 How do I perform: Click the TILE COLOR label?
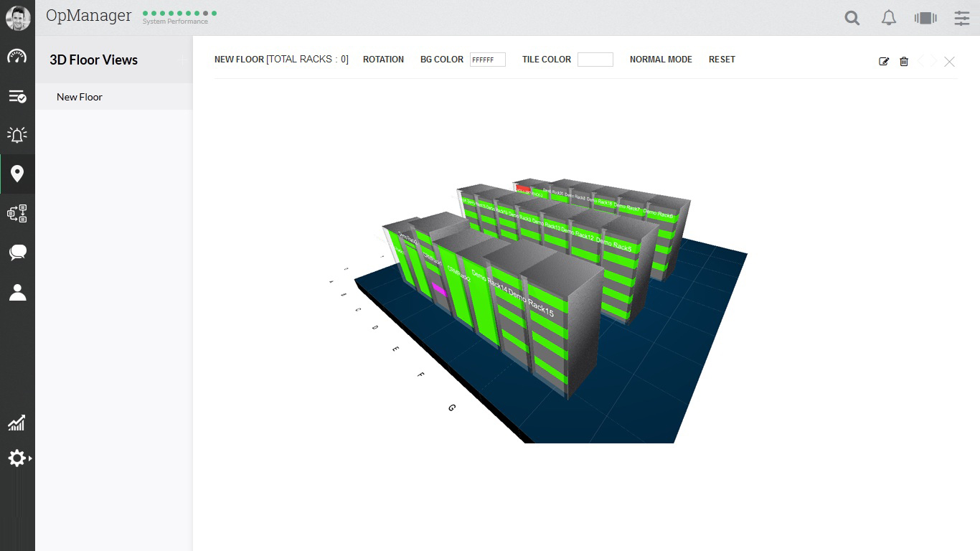pos(547,60)
